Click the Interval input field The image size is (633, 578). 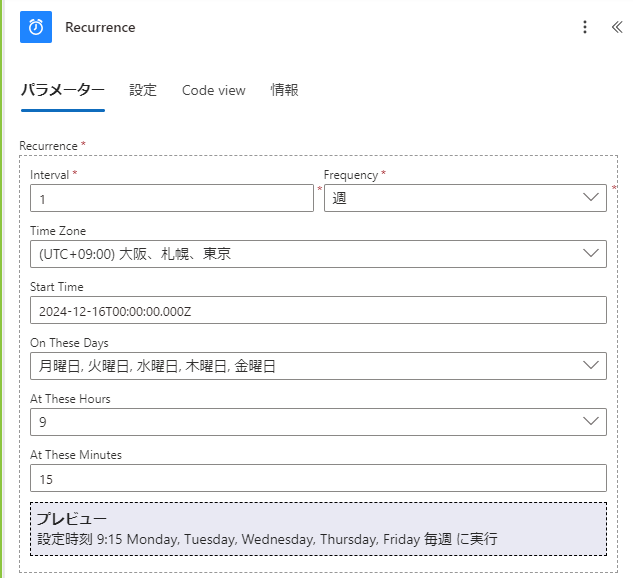coord(172,198)
